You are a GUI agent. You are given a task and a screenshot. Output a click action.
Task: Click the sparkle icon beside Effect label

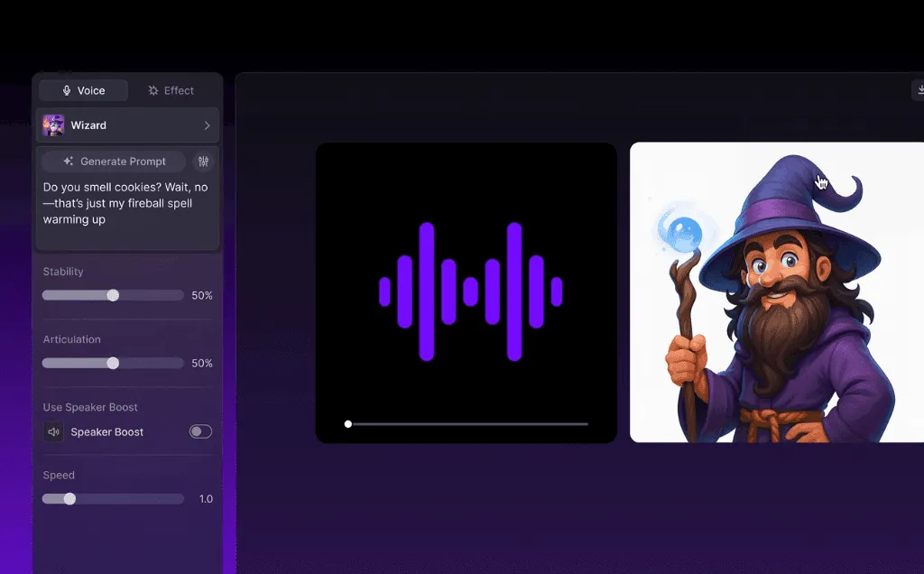152,90
